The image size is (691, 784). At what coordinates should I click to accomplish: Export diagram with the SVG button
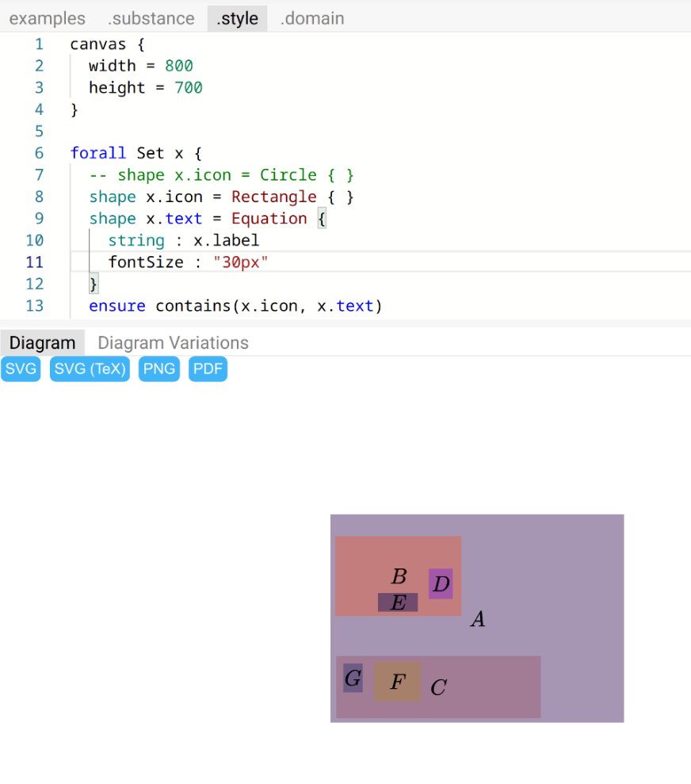tap(21, 369)
